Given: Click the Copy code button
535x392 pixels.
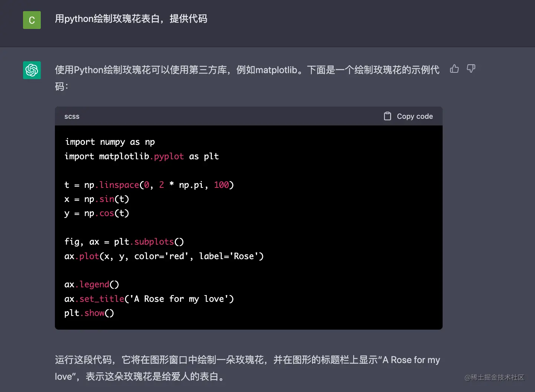Looking at the screenshot, I should click(x=408, y=116).
